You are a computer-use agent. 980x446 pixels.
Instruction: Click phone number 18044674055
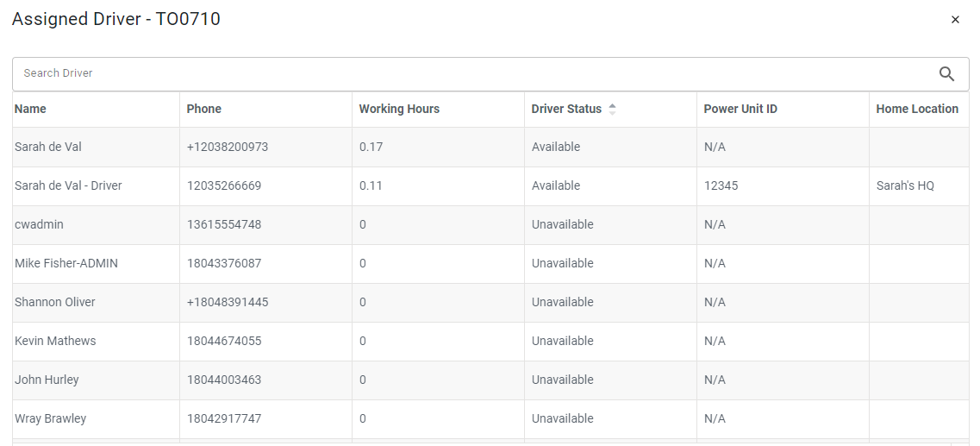224,341
